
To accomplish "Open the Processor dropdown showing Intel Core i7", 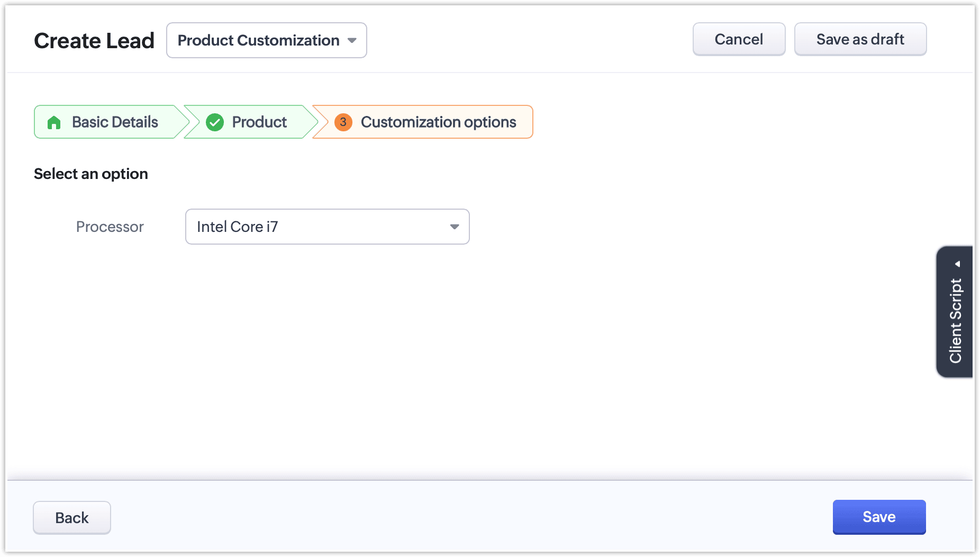I will pos(327,227).
